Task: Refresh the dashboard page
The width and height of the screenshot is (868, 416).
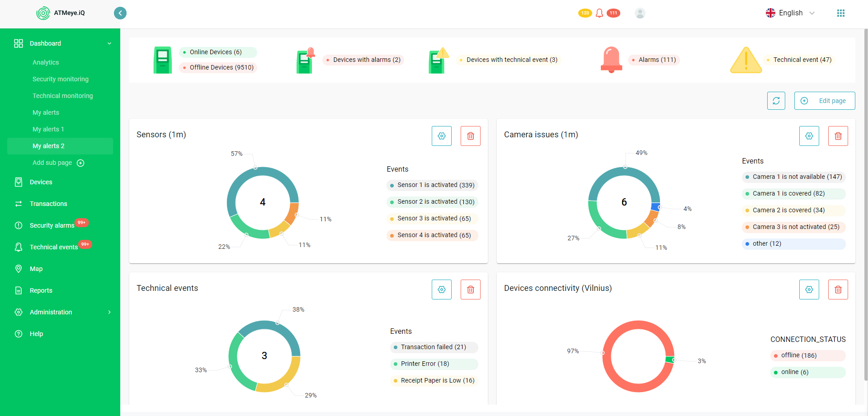Action: point(776,101)
